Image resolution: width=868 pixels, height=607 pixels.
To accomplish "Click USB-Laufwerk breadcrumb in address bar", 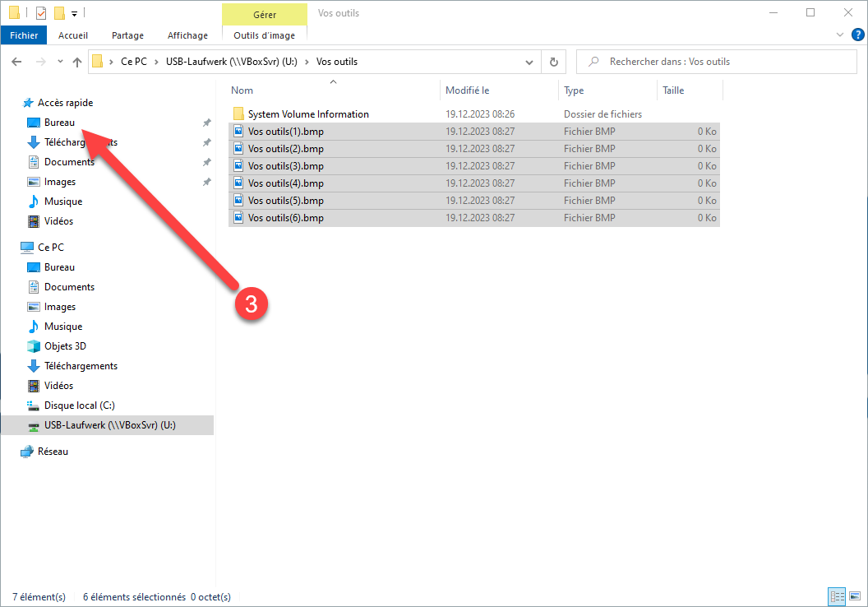I will [232, 62].
